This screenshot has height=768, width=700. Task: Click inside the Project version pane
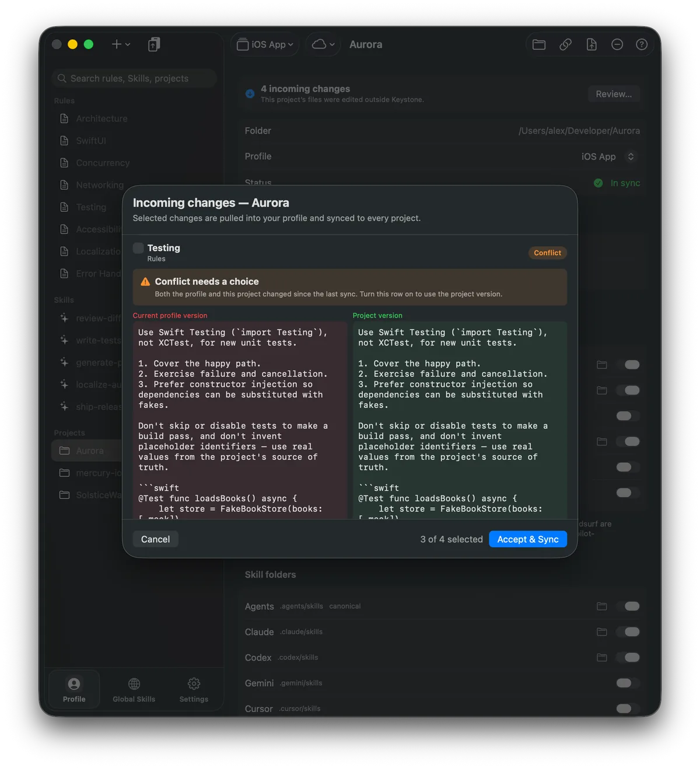tap(460, 420)
